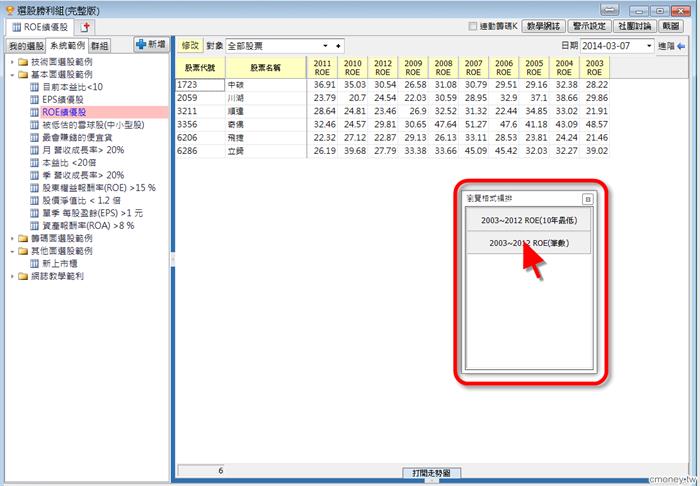Click the blue plus 新增 button

151,45
